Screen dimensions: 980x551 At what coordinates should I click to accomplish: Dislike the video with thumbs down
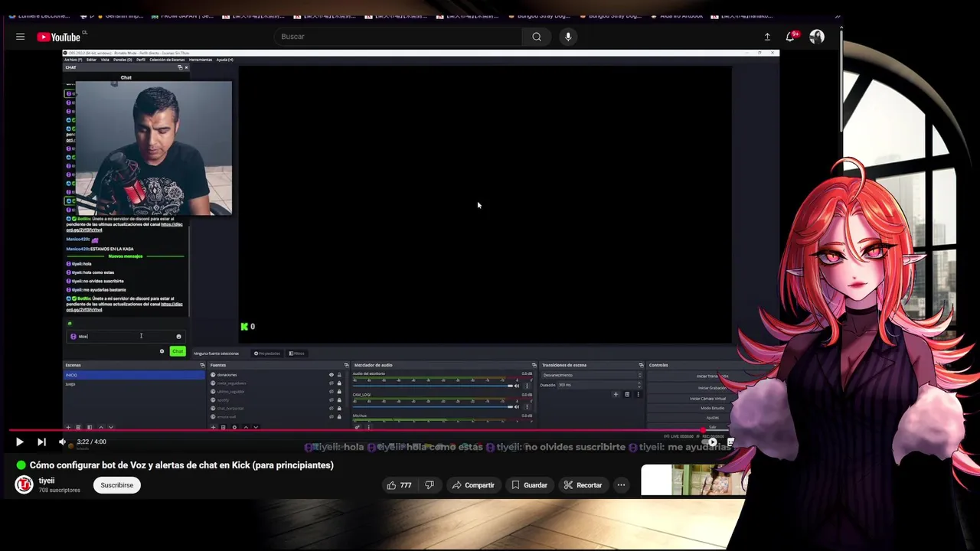[430, 485]
